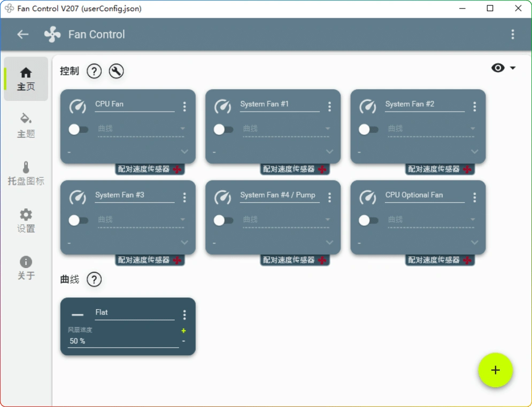The height and width of the screenshot is (407, 532).
Task: Click the back arrow in the header
Action: pos(22,34)
